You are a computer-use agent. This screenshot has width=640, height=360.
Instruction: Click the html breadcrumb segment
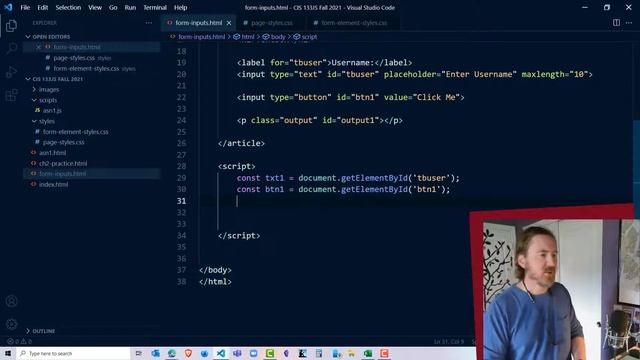244,37
